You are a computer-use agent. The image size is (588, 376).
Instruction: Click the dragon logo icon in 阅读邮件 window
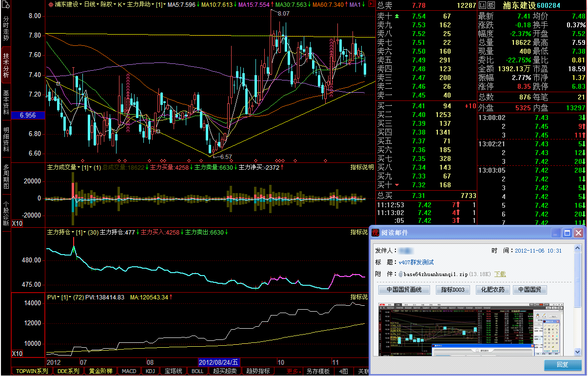tap(375, 233)
